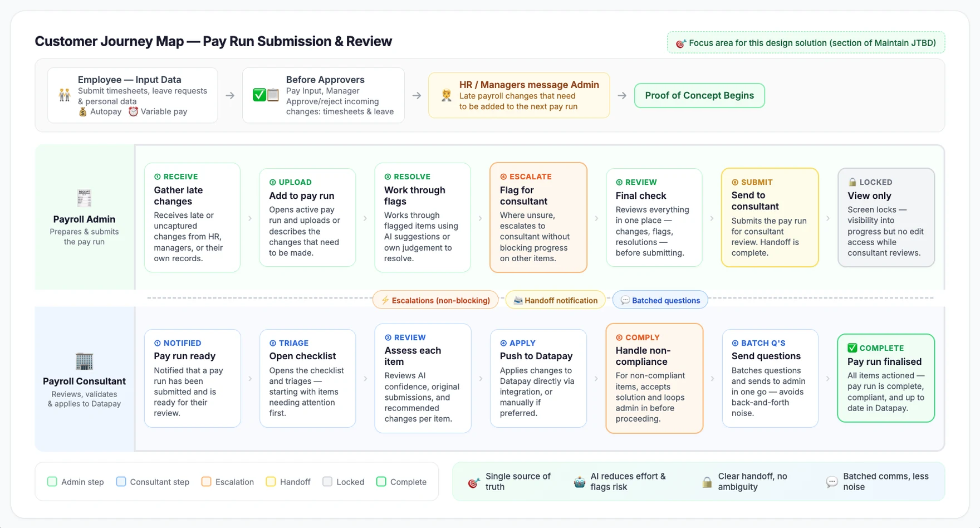Image resolution: width=980 pixels, height=528 pixels.
Task: Click the arrow after the Employee Input Data card
Action: coord(230,96)
